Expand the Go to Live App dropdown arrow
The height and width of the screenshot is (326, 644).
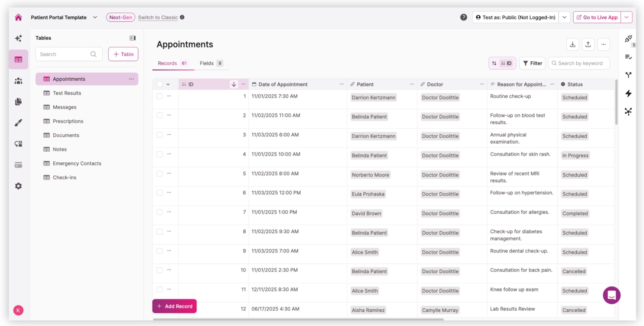click(x=626, y=17)
